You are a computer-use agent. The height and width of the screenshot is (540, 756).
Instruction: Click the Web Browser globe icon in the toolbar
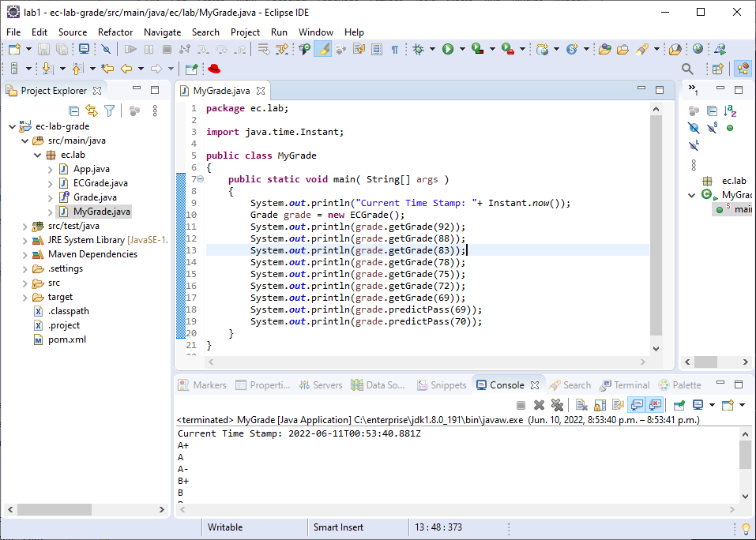698,49
